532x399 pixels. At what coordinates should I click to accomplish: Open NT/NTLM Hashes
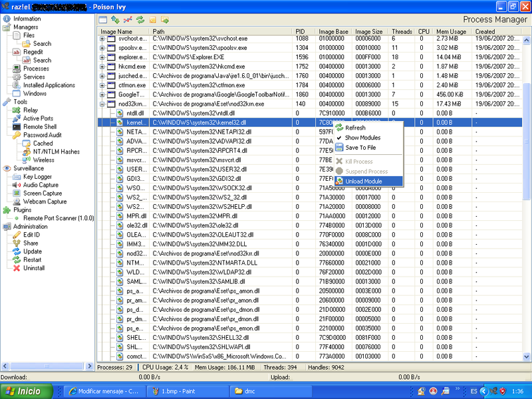56,152
